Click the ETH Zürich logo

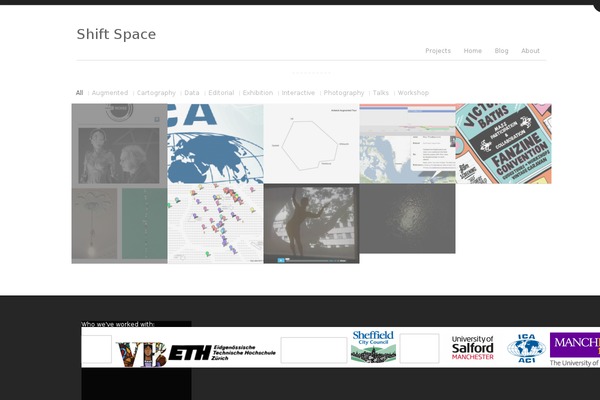(x=223, y=353)
